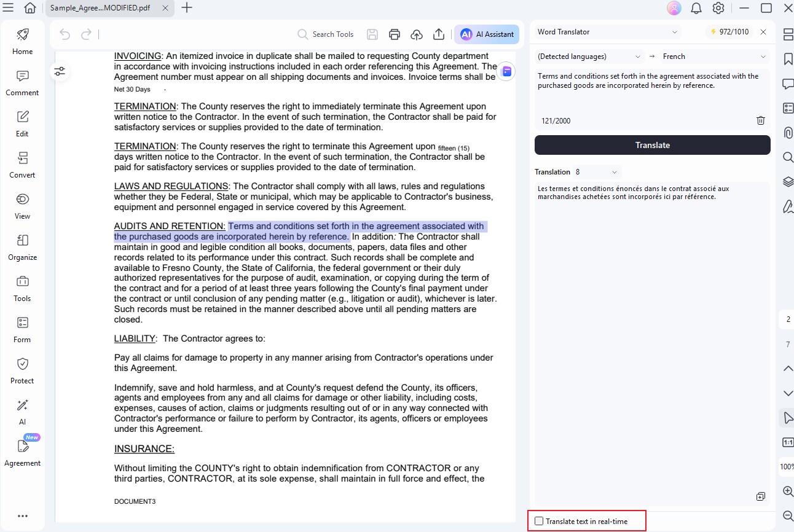Save the document with the save icon
Screen dimensions: 794x532
click(x=372, y=34)
